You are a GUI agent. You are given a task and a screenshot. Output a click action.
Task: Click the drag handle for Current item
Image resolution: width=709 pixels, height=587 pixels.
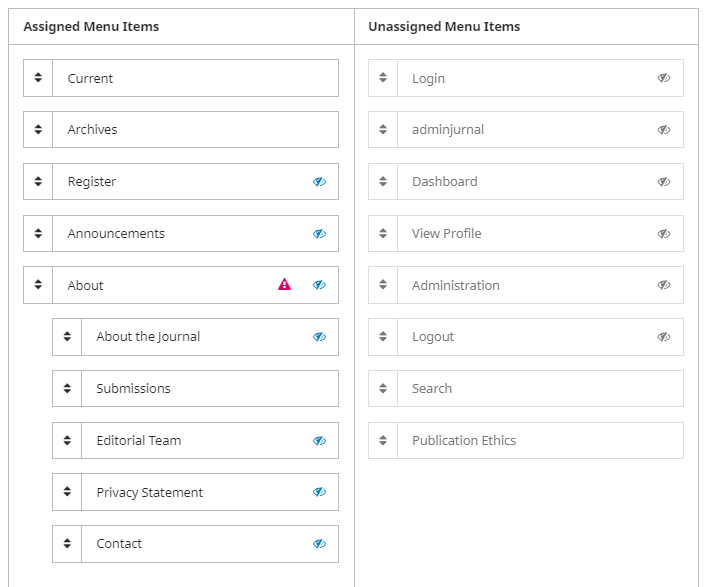pos(38,78)
